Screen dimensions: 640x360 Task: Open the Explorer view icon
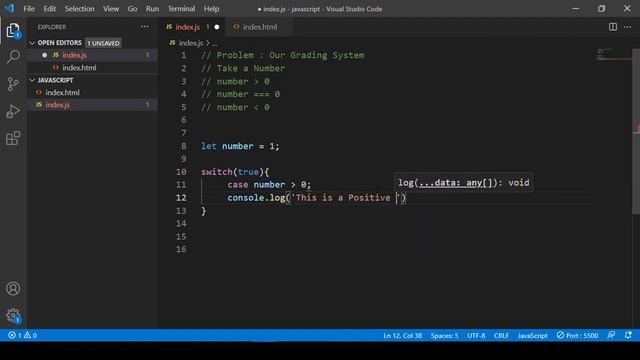click(x=13, y=31)
